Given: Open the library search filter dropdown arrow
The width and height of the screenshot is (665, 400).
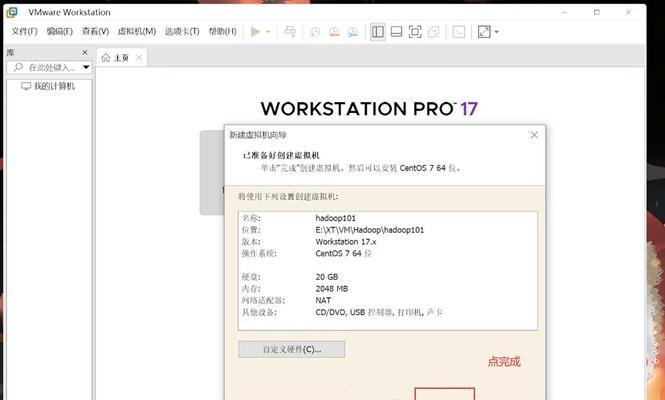Looking at the screenshot, I should pos(86,67).
